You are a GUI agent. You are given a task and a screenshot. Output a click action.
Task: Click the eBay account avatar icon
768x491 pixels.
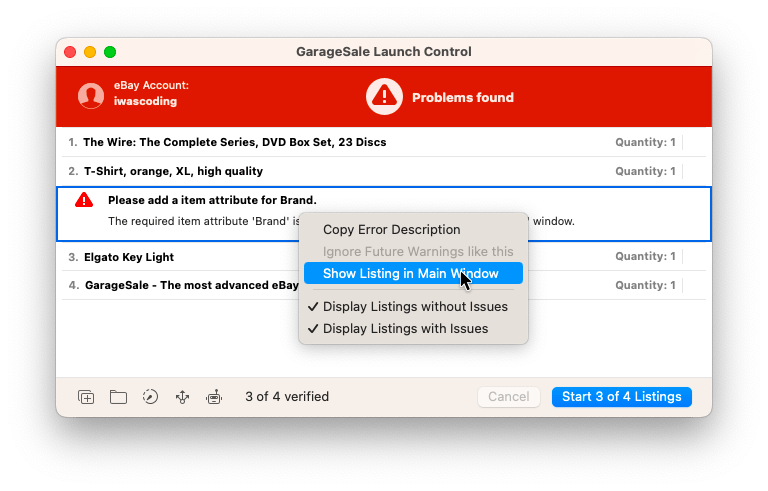pos(91,96)
